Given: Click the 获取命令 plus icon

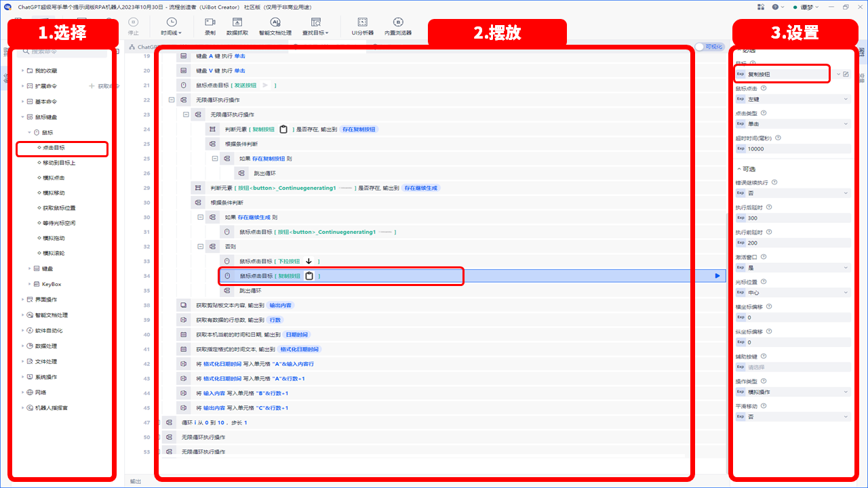Looking at the screenshot, I should (92, 86).
